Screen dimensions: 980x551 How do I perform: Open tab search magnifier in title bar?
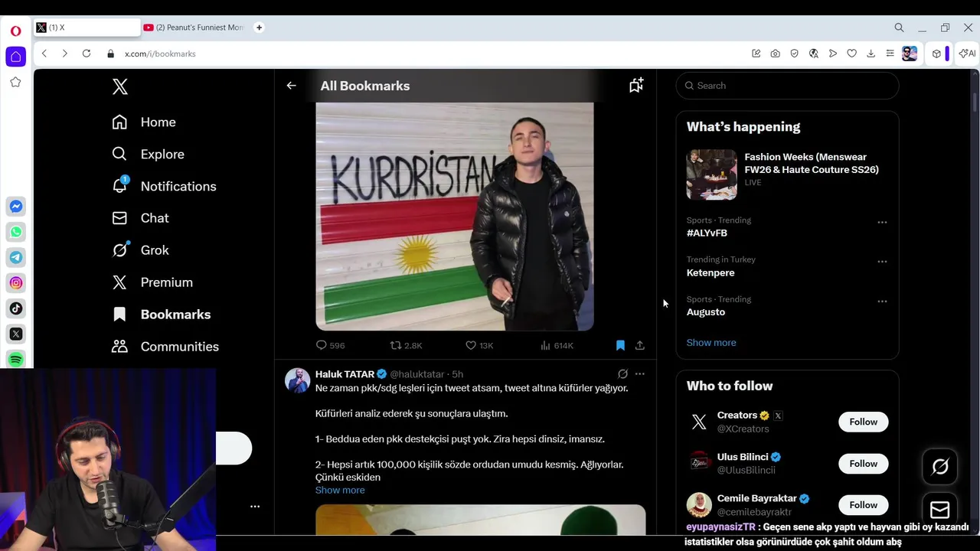click(x=899, y=28)
